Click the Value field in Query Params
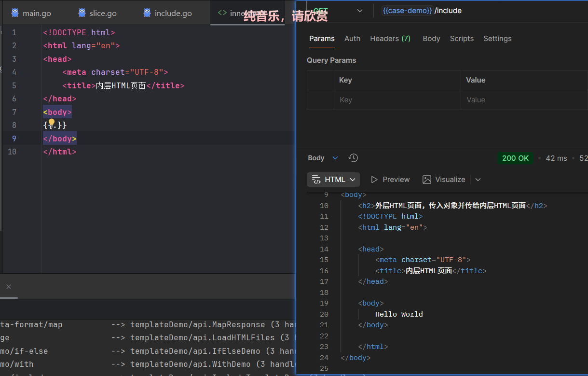Image resolution: width=588 pixels, height=376 pixels. tap(524, 100)
